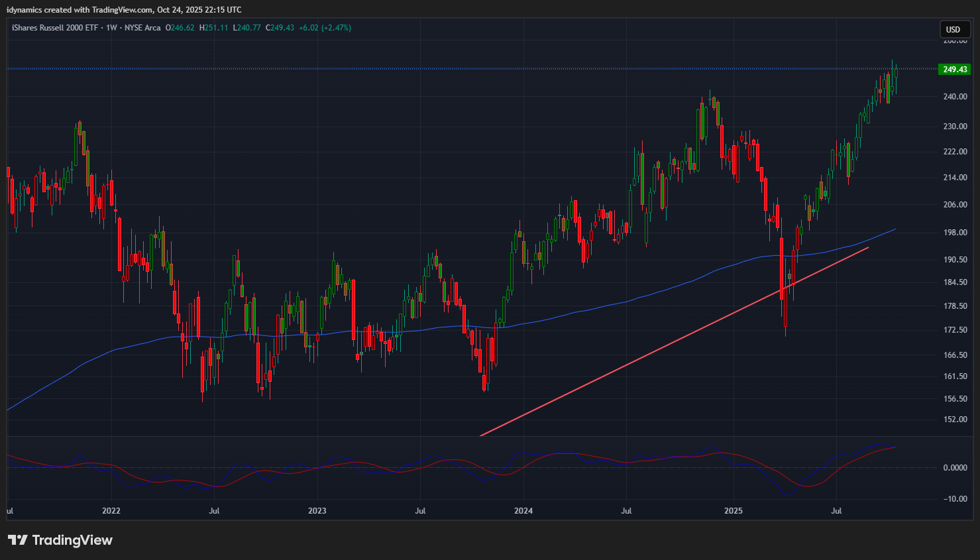Select the 2023 label on the time axis
Viewport: 980px width, 560px height.
tap(317, 511)
